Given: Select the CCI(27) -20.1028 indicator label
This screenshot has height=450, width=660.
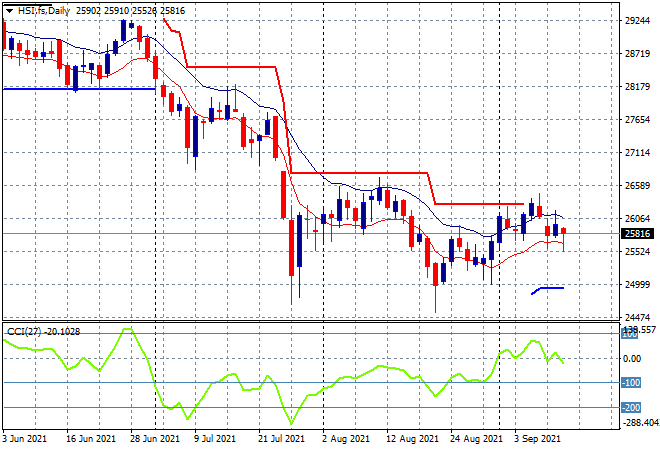Looking at the screenshot, I should coord(43,332).
